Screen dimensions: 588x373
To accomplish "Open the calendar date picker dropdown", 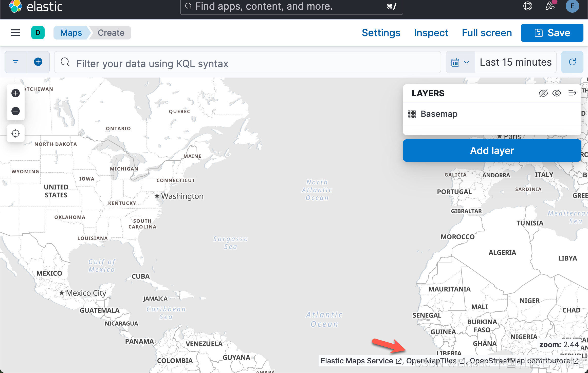I will 460,62.
